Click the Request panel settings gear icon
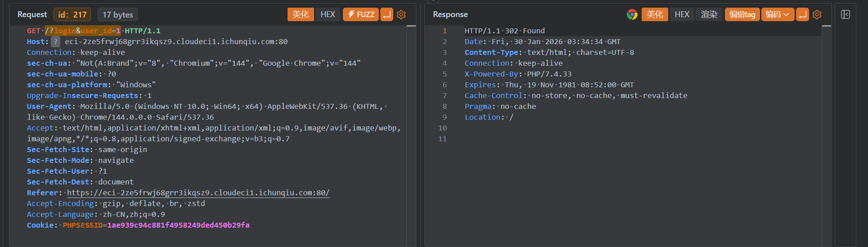Image resolution: width=868 pixels, height=247 pixels. [x=401, y=14]
